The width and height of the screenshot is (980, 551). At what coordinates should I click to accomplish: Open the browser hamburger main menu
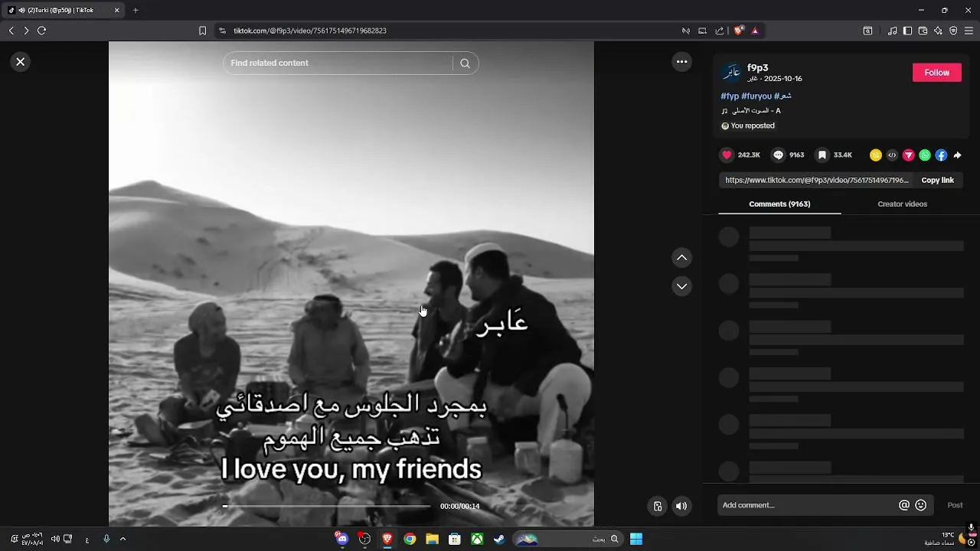click(x=969, y=31)
